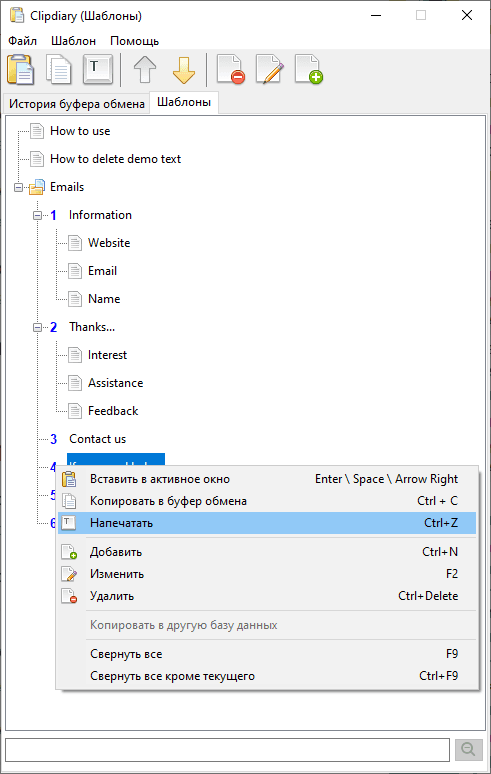
Task: Click the document icon beside Website
Action: [75, 243]
